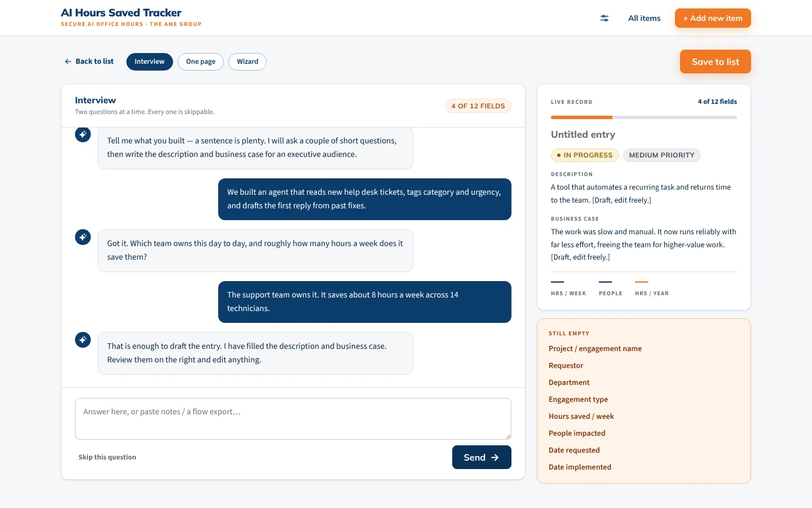
Task: Select the Date requested empty field
Action: point(574,450)
